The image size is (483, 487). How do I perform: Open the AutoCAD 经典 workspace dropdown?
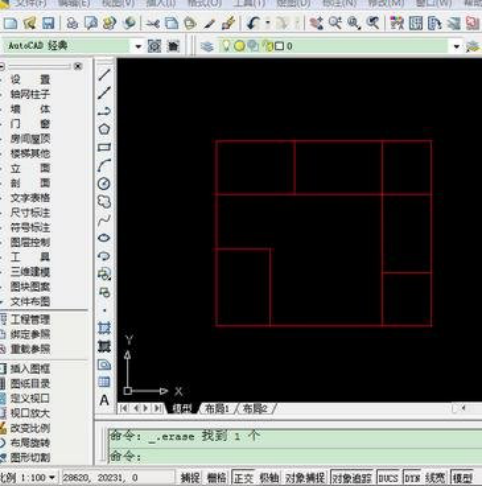(138, 46)
